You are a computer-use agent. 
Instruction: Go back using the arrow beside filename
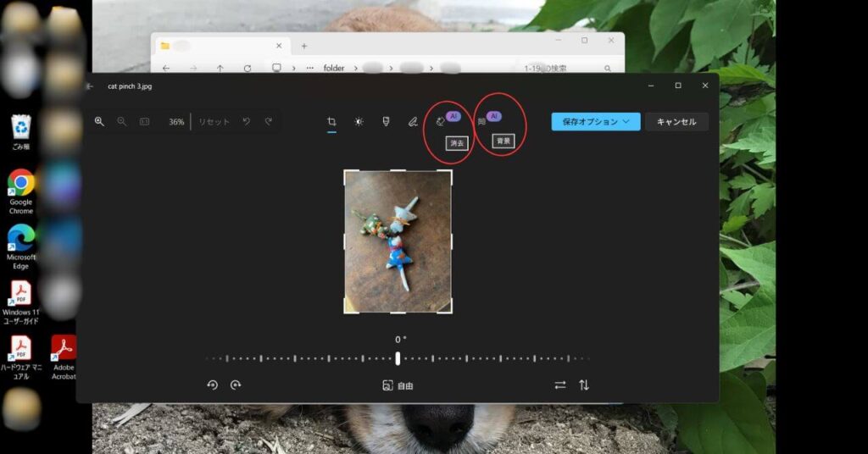(x=90, y=86)
